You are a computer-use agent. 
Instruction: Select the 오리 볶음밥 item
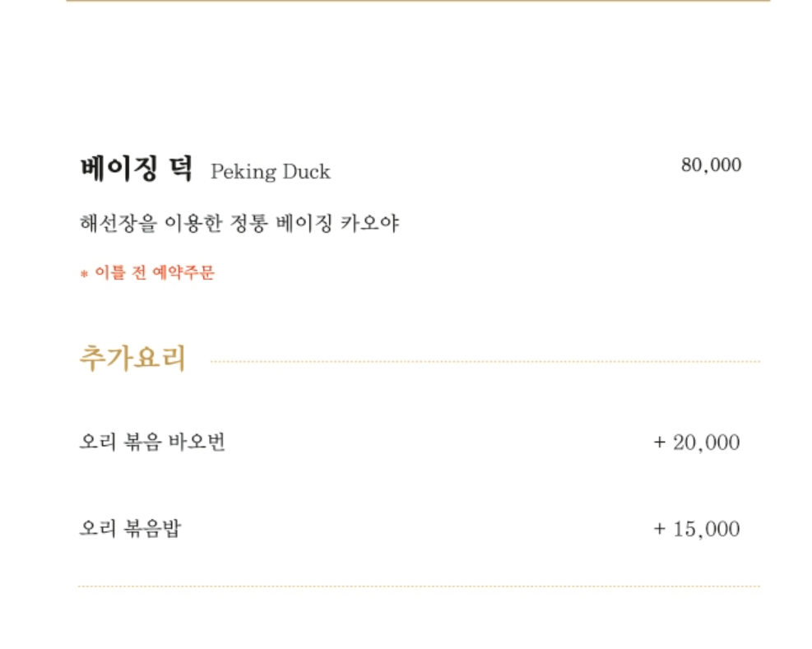coord(129,528)
